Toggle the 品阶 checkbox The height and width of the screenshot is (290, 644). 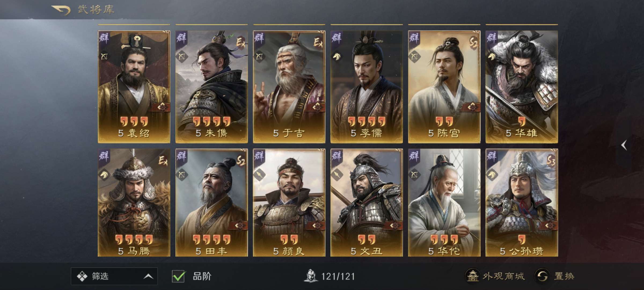pos(178,276)
